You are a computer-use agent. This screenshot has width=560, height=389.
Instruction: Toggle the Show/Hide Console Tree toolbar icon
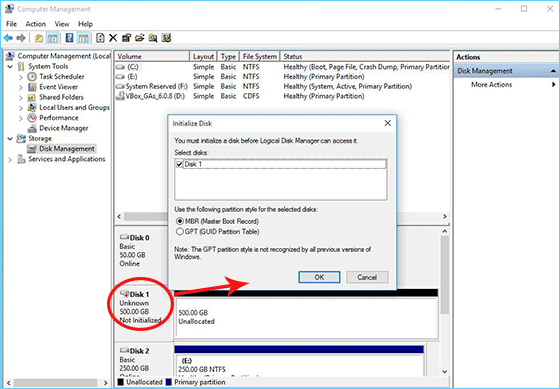[x=53, y=38]
